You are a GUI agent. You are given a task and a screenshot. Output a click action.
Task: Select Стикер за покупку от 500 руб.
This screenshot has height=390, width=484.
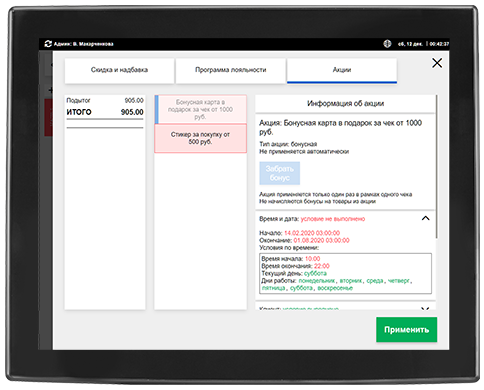(x=201, y=138)
